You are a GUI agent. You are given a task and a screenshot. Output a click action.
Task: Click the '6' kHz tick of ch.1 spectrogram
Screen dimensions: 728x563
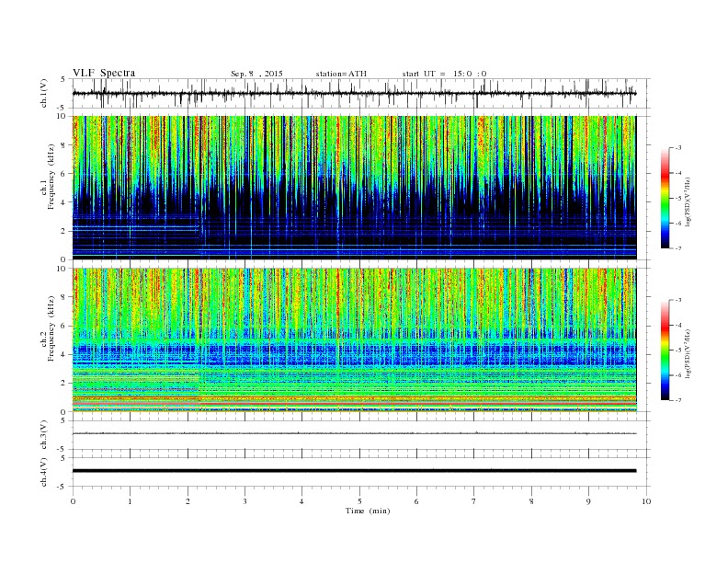coord(64,173)
